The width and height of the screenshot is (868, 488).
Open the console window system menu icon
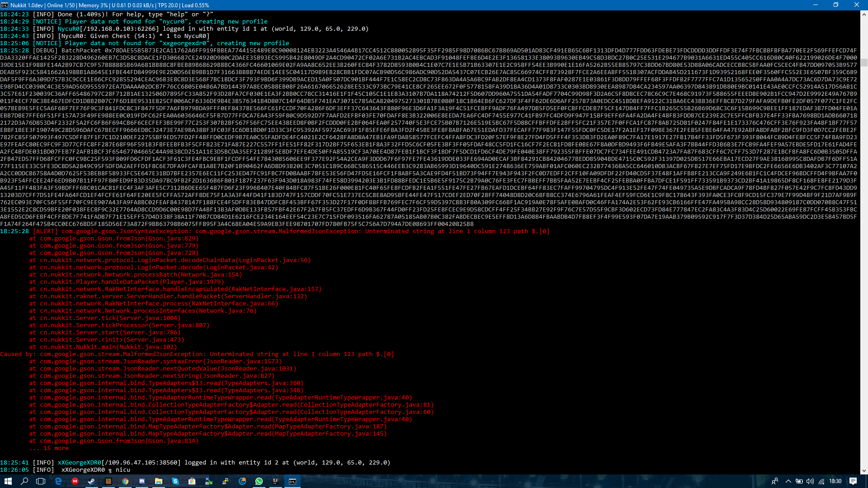click(x=5, y=5)
